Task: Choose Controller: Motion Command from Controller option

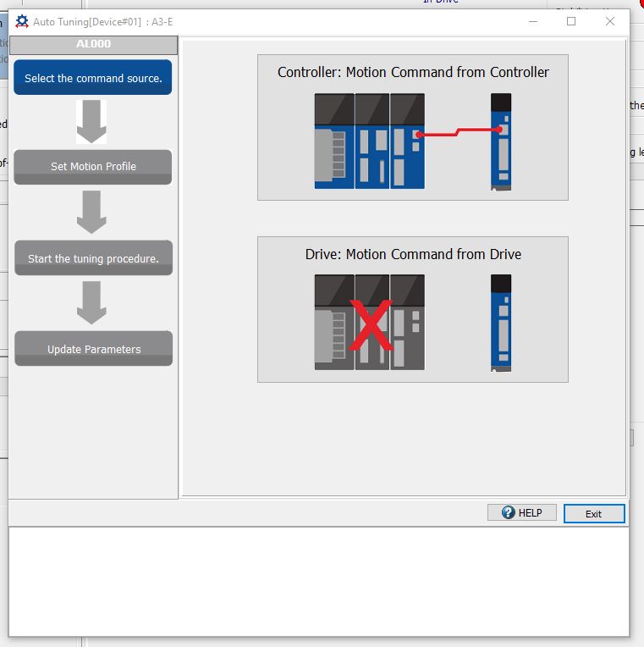Action: (x=413, y=127)
